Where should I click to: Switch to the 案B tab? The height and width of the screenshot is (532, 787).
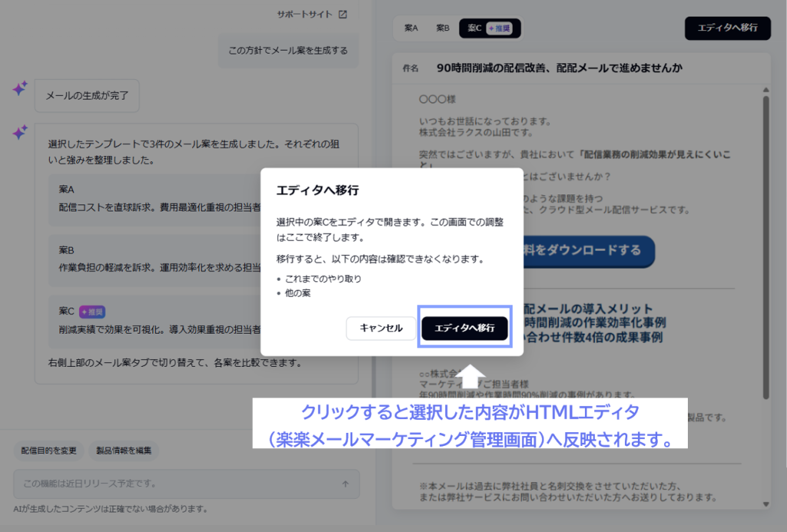(x=443, y=28)
